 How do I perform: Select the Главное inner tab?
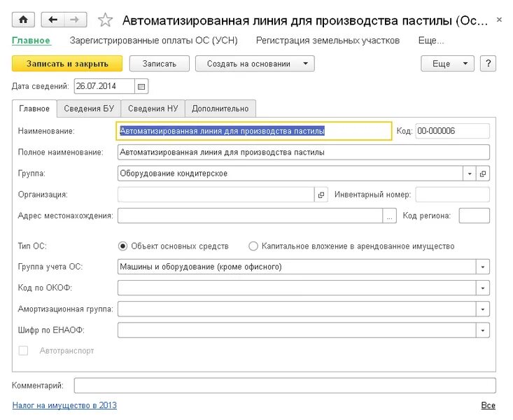[x=34, y=108]
